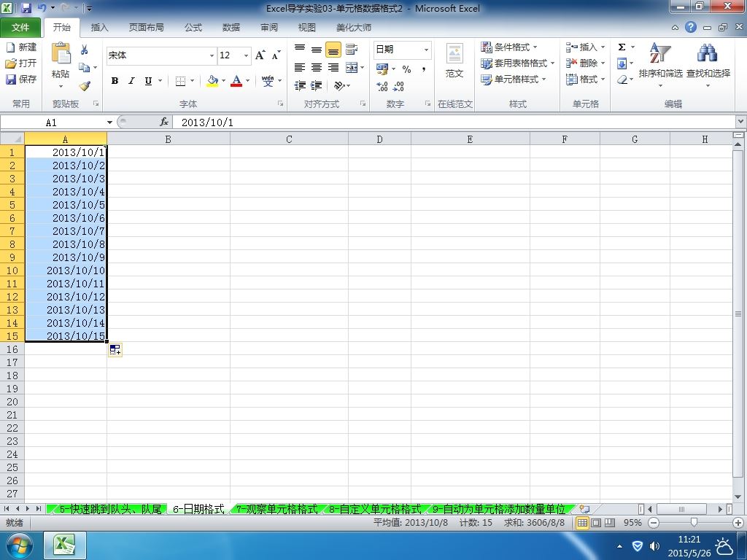The image size is (747, 560).
Task: Switch to the 页面布局 ribbon tab
Action: coord(146,28)
